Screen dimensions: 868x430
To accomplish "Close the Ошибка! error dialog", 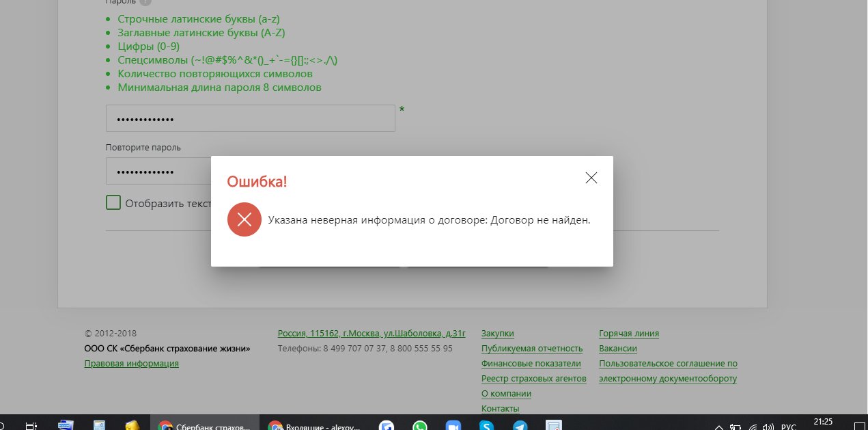I will pyautogui.click(x=591, y=178).
